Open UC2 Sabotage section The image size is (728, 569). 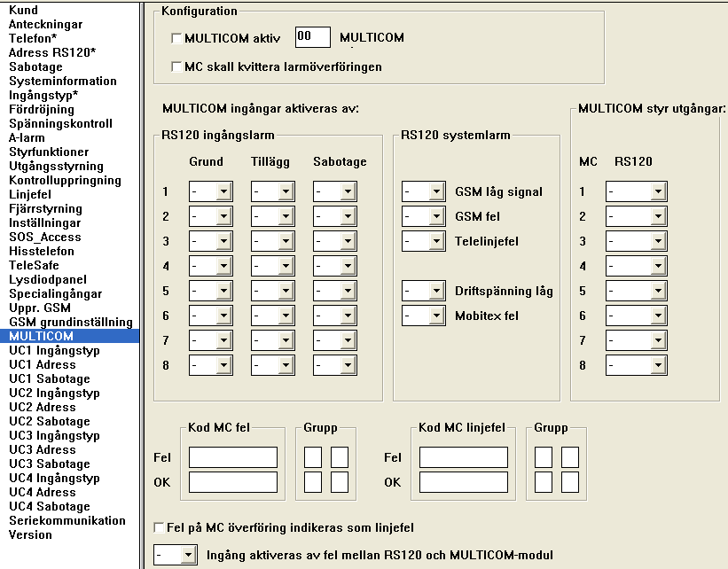click(x=50, y=421)
